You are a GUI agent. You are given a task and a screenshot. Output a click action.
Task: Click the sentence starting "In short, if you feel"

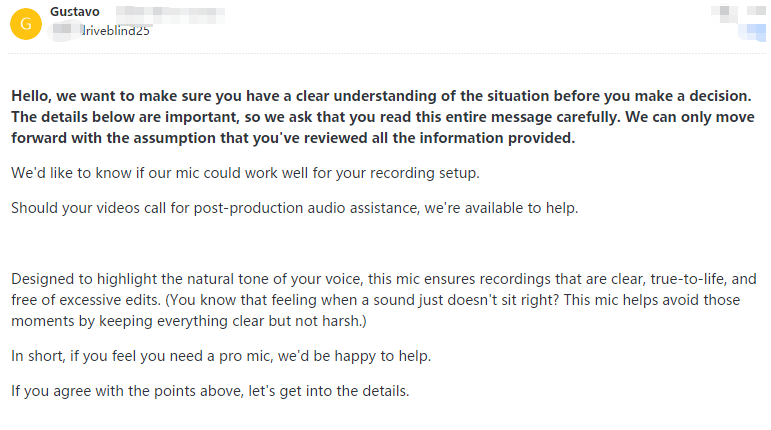[221, 356]
